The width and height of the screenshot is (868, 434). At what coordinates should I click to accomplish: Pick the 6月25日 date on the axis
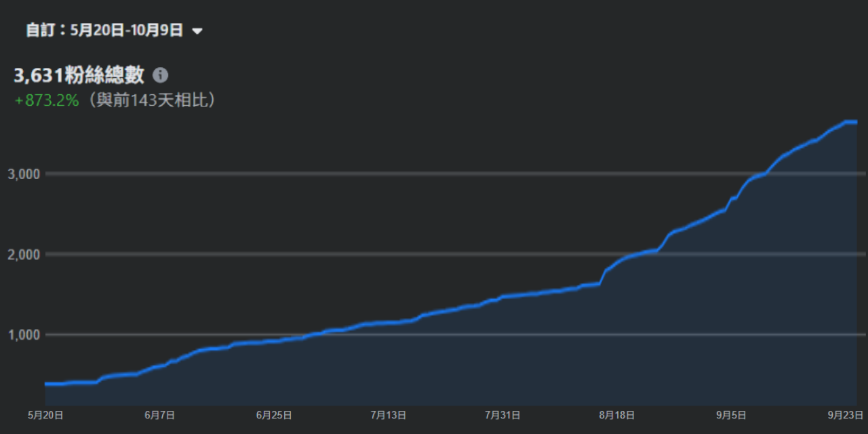[274, 415]
